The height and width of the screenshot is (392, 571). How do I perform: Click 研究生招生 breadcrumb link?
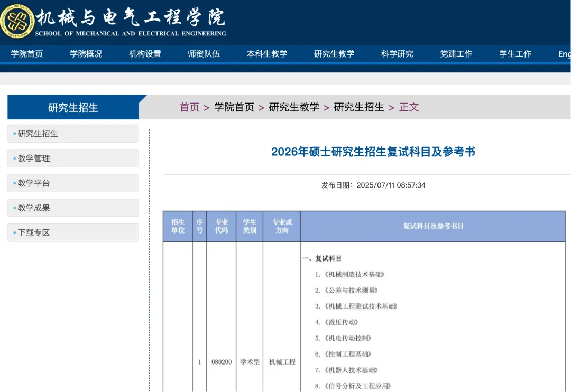click(x=358, y=107)
